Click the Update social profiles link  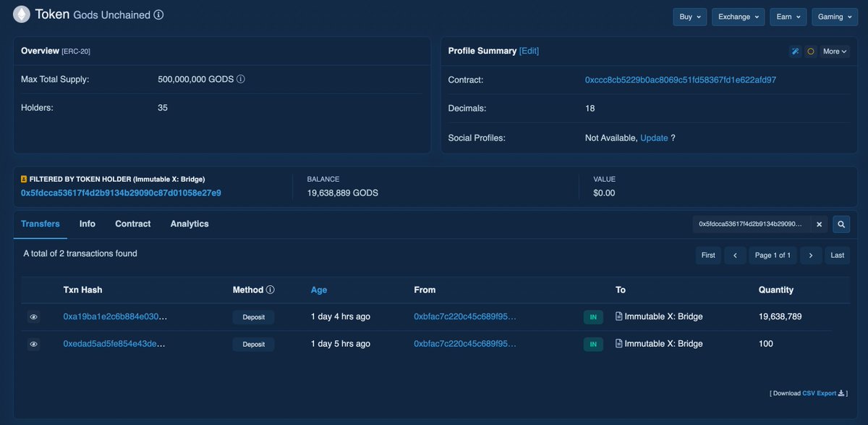[x=654, y=138]
